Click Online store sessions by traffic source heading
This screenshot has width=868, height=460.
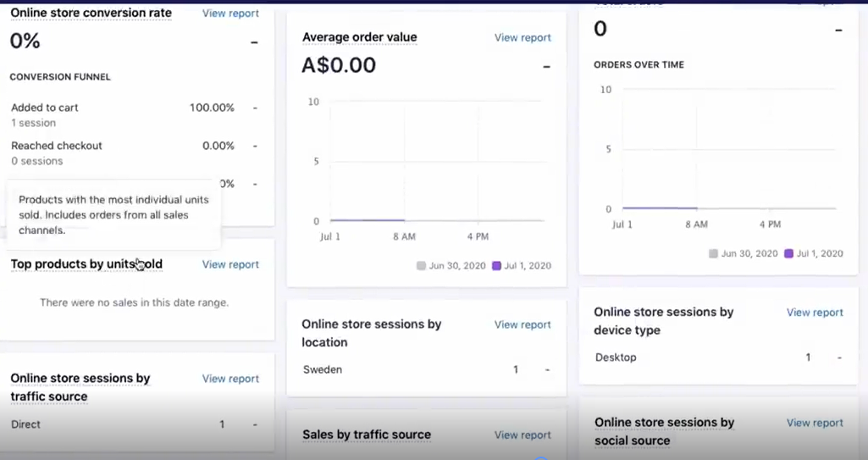click(x=80, y=387)
